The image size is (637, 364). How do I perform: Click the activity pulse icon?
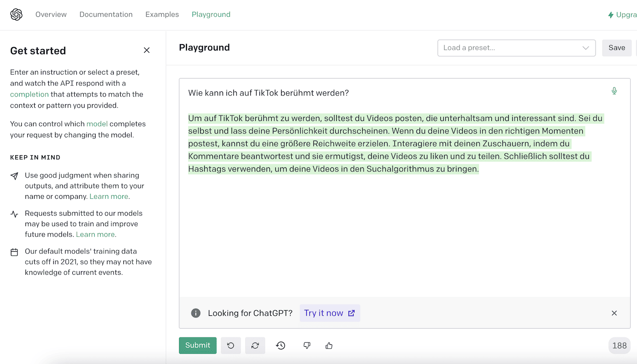click(15, 214)
